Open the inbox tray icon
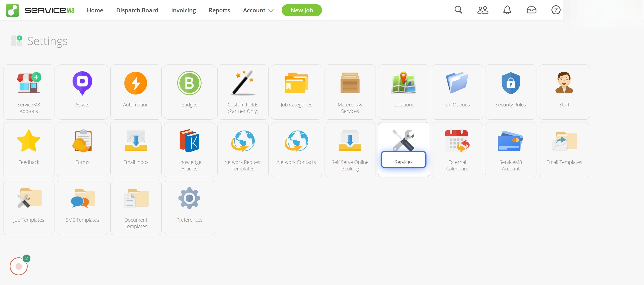This screenshot has height=285, width=644. point(531,10)
